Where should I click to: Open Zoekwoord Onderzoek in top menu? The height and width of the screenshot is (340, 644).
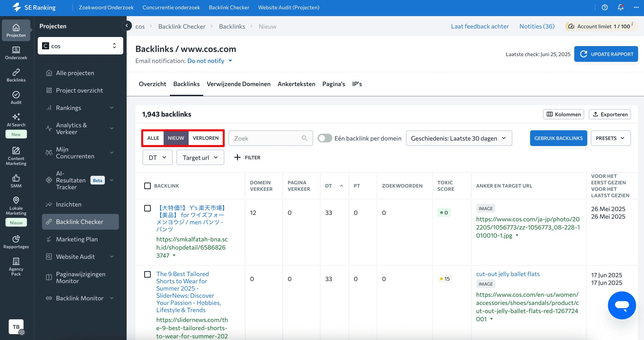106,8
